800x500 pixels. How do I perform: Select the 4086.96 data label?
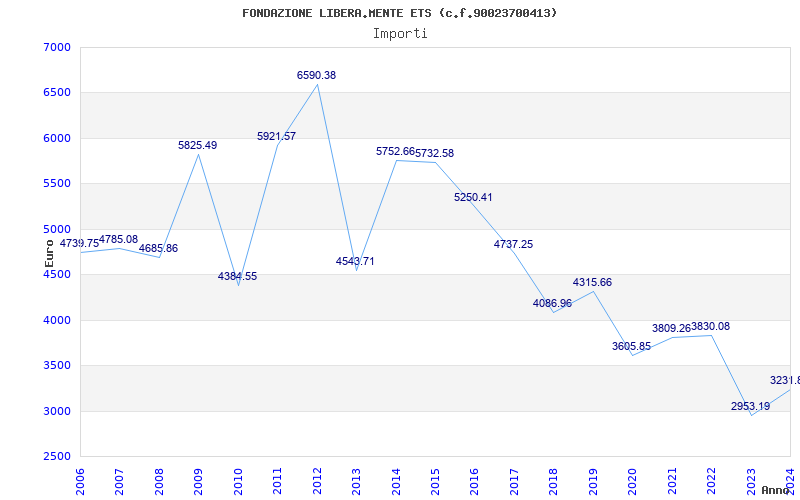point(553,304)
